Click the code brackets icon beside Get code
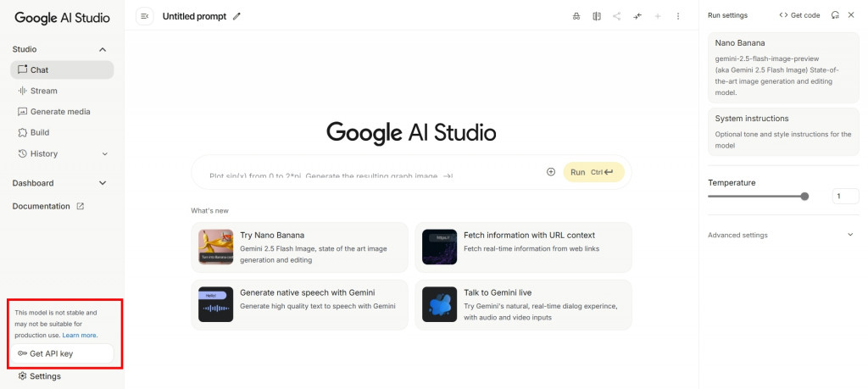The image size is (868, 389). tap(783, 15)
